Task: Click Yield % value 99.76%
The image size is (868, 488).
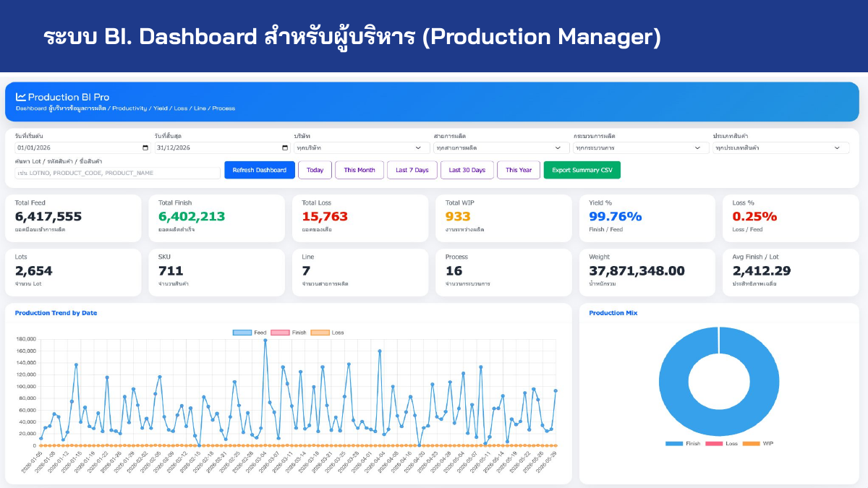Action: coord(616,216)
